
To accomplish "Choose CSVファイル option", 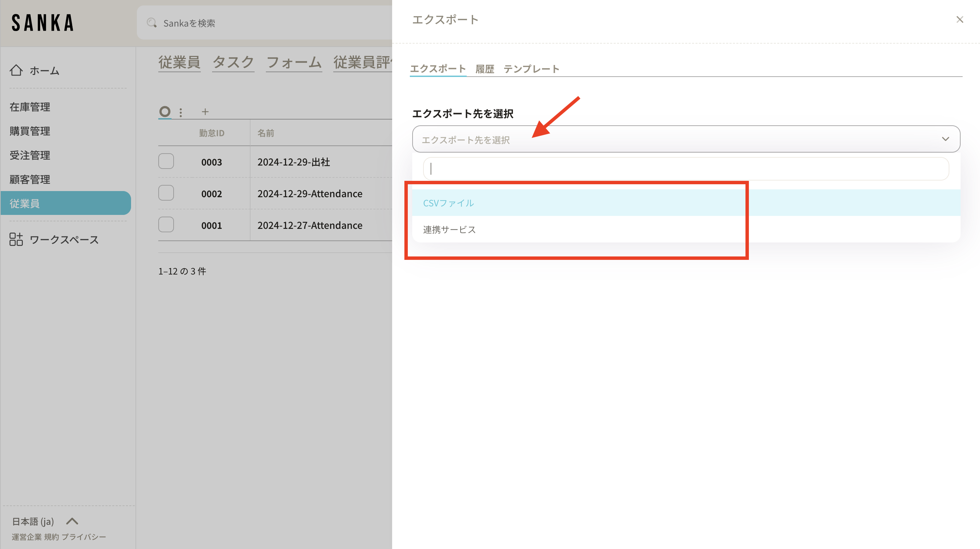I will click(686, 203).
